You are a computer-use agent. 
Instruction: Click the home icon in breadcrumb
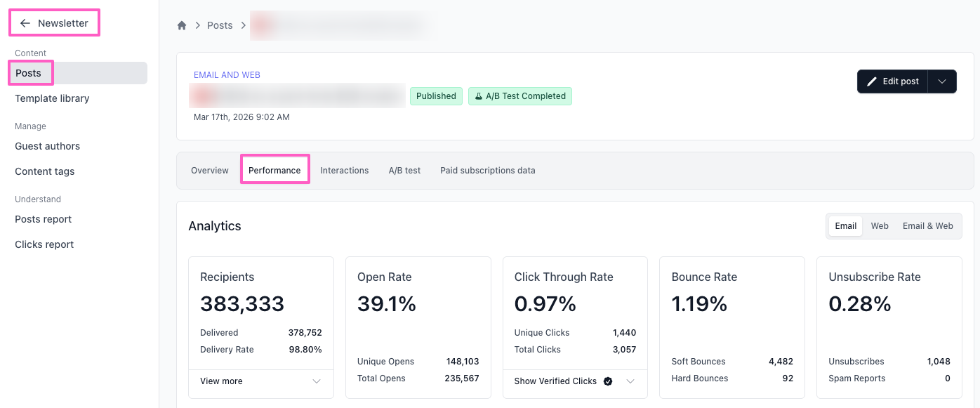point(182,25)
